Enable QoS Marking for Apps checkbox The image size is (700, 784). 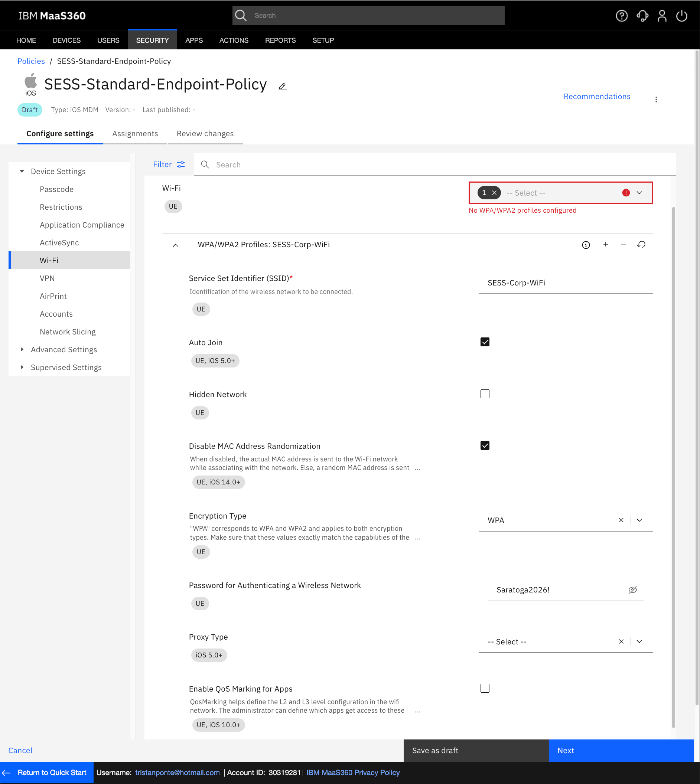coord(485,688)
